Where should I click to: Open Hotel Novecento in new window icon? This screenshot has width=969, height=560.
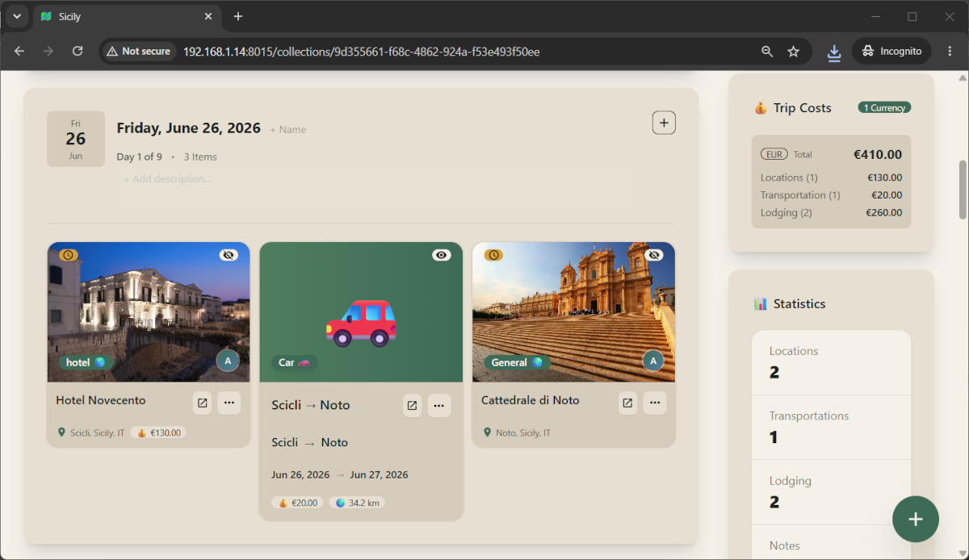pos(202,403)
